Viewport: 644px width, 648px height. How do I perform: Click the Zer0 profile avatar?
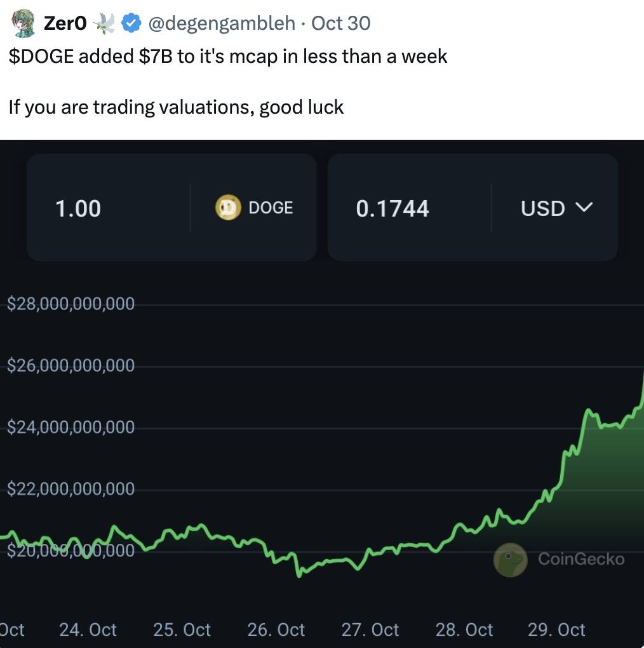coord(23,24)
